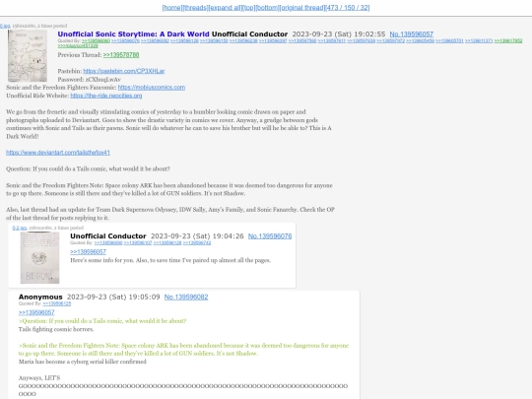
Task: Click the timestamp 2023-09-23 (Sat) 19:02:55
Action: (339, 33)
